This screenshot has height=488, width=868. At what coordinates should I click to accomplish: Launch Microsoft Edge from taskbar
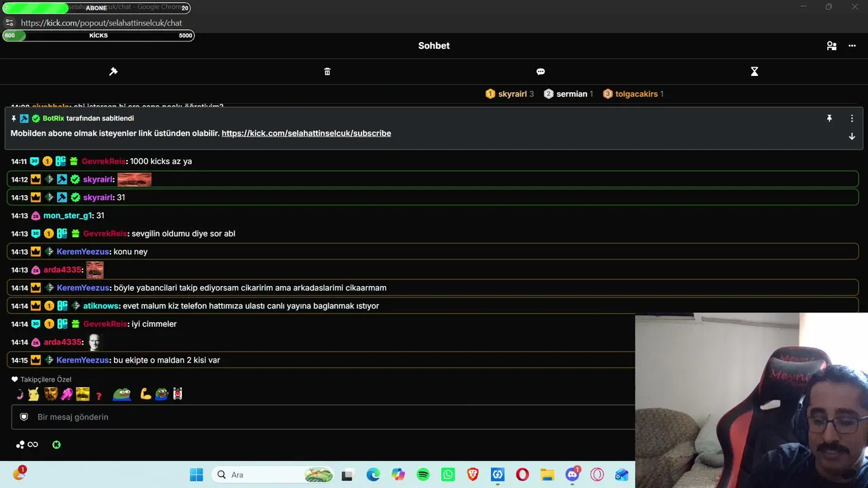pyautogui.click(x=373, y=474)
